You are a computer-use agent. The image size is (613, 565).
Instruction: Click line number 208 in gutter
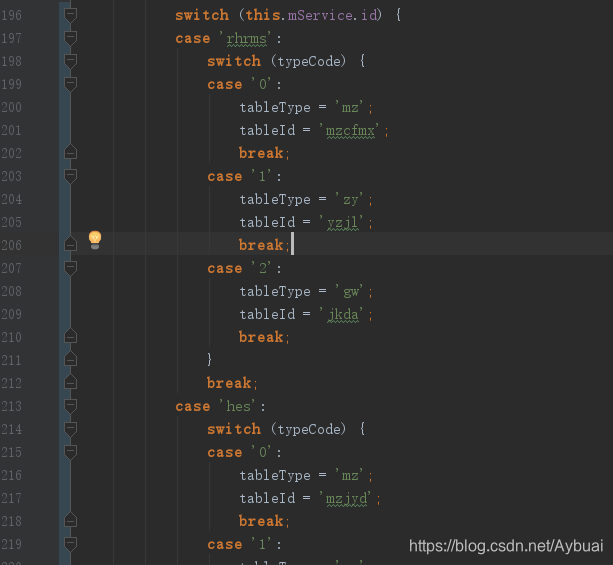(x=11, y=291)
